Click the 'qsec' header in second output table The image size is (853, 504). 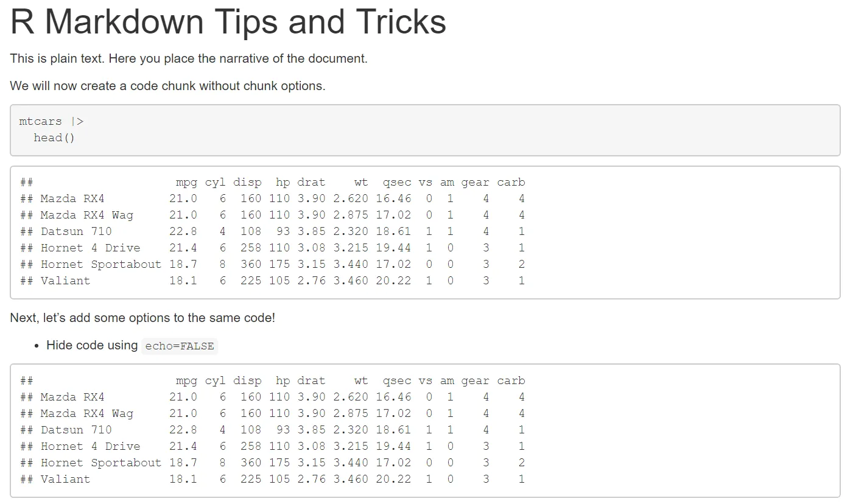397,381
